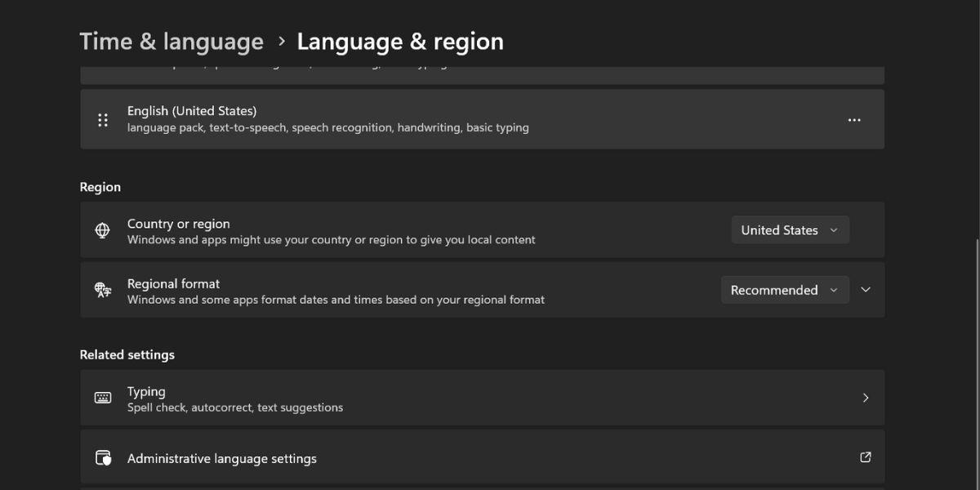Click the breadcrumb chevron after Time & language
Image resolution: width=980 pixels, height=490 pixels.
click(281, 41)
